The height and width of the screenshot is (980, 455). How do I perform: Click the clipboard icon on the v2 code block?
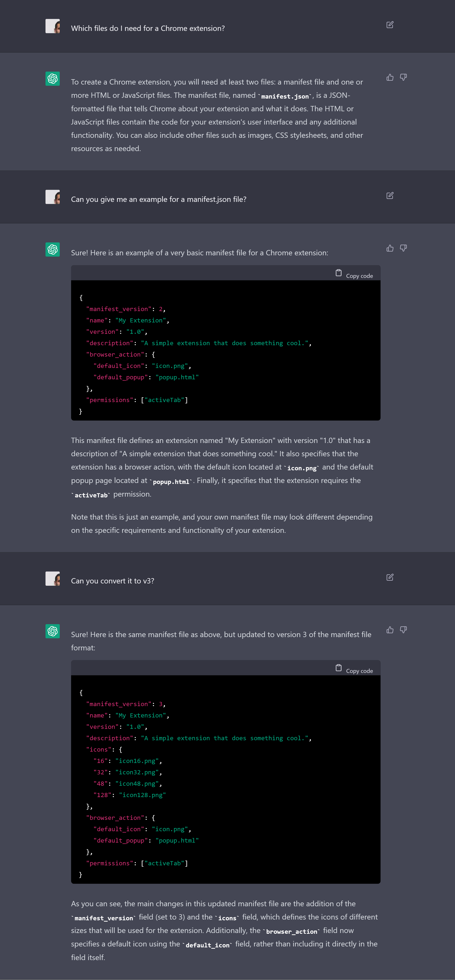tap(338, 273)
